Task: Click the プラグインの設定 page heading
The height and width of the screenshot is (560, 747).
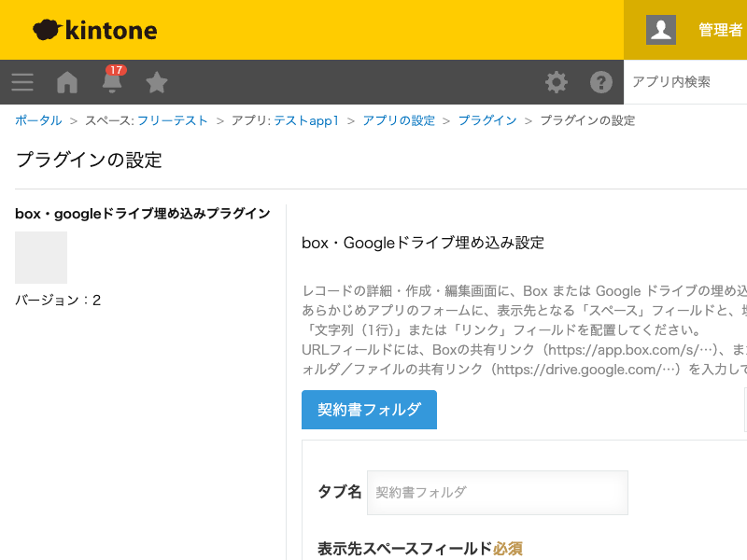Action: tap(89, 160)
